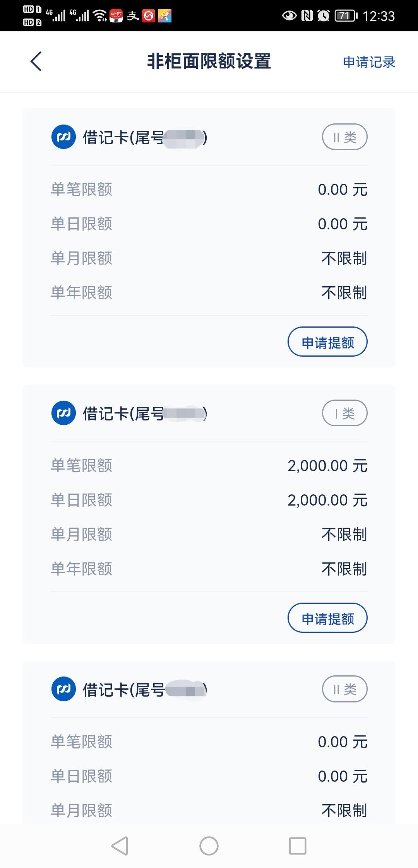This screenshot has width=418, height=868.
Task: Tap the Android back navigation triangle
Action: click(x=120, y=846)
